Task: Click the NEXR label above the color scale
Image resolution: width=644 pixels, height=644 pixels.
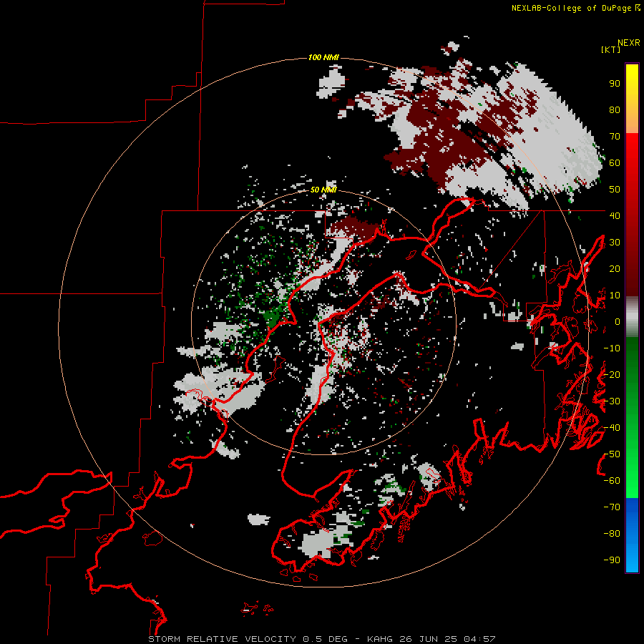Action: (628, 43)
